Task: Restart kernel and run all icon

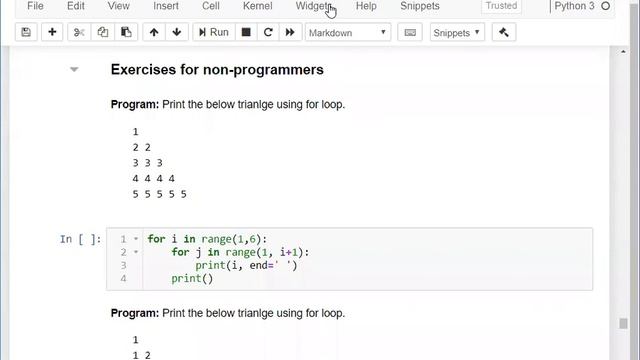Action: point(290,32)
